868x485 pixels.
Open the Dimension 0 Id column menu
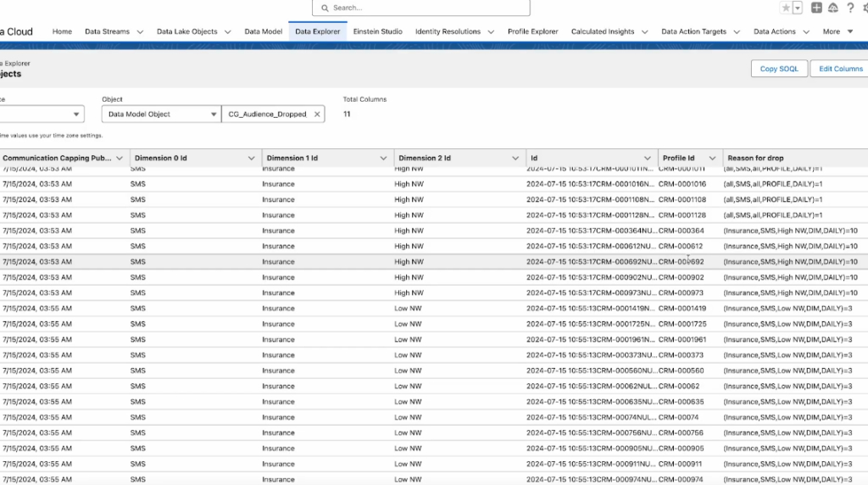click(251, 159)
